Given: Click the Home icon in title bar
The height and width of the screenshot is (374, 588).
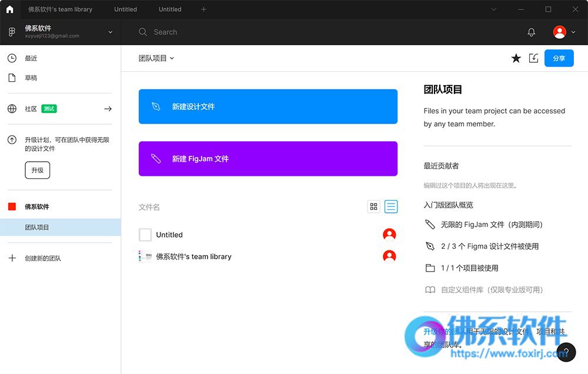Looking at the screenshot, I should pos(9,9).
